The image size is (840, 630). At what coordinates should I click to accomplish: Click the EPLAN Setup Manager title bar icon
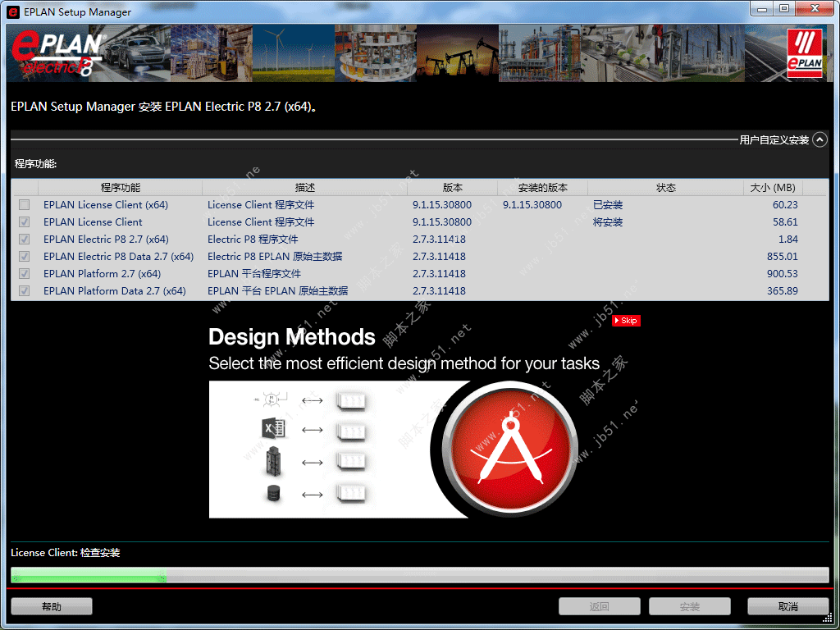13,11
